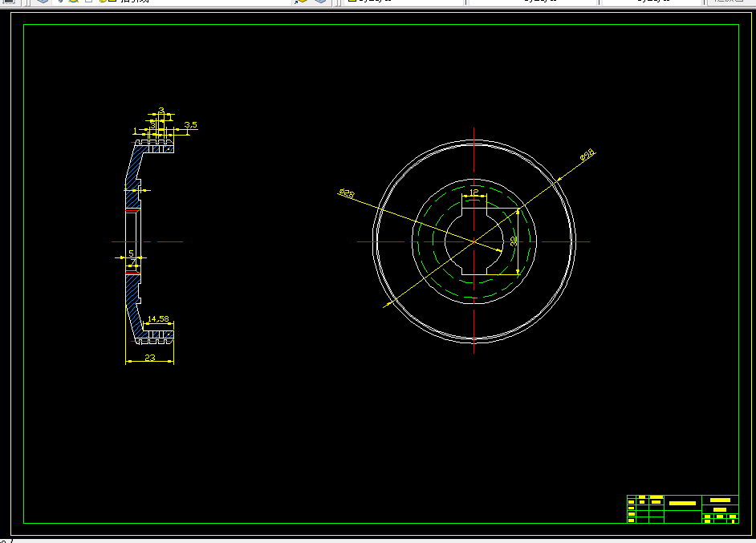Click the 7 dimension text in the section view

(133, 262)
